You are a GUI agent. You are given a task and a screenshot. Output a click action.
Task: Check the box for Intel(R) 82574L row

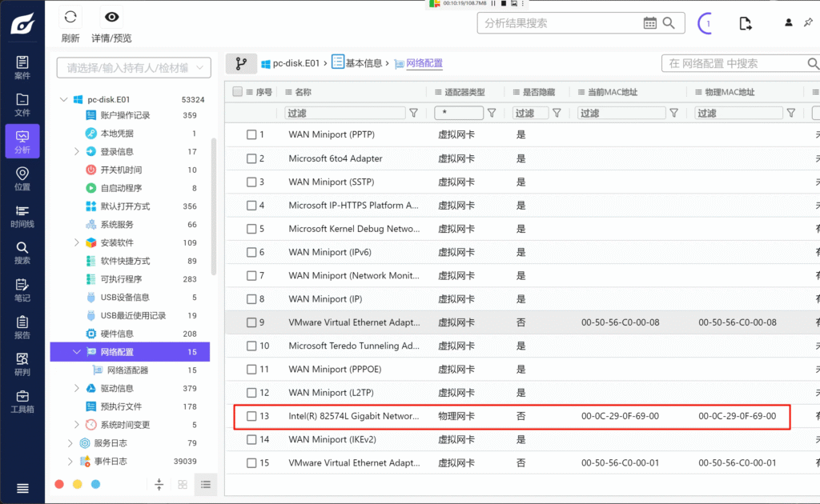(251, 416)
